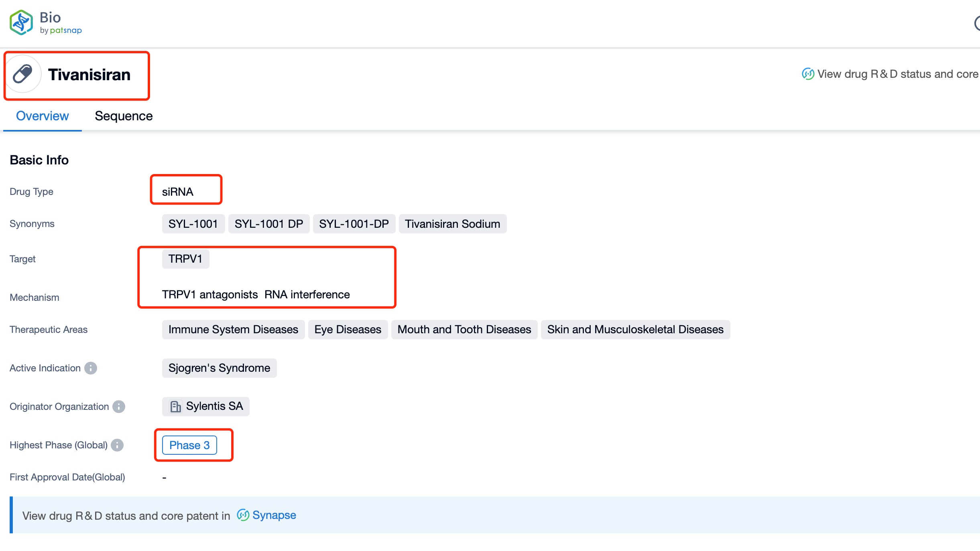
Task: Click the Immune System Diseases area tag
Action: [x=233, y=330]
